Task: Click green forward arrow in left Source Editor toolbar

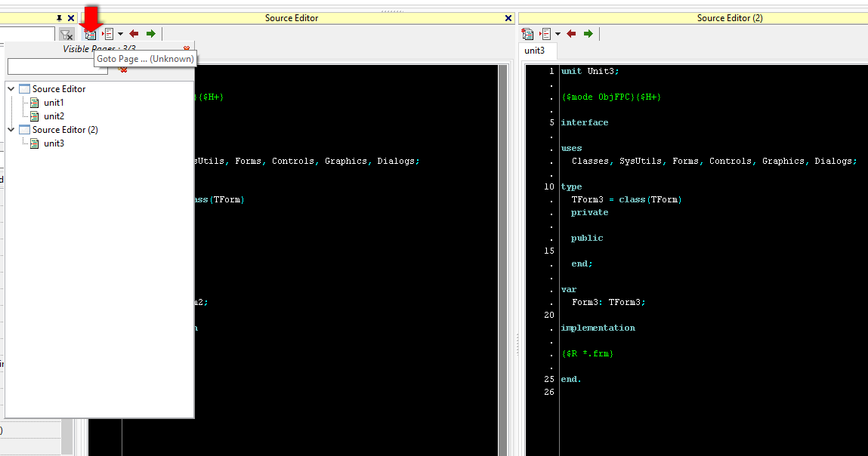Action: coord(150,34)
